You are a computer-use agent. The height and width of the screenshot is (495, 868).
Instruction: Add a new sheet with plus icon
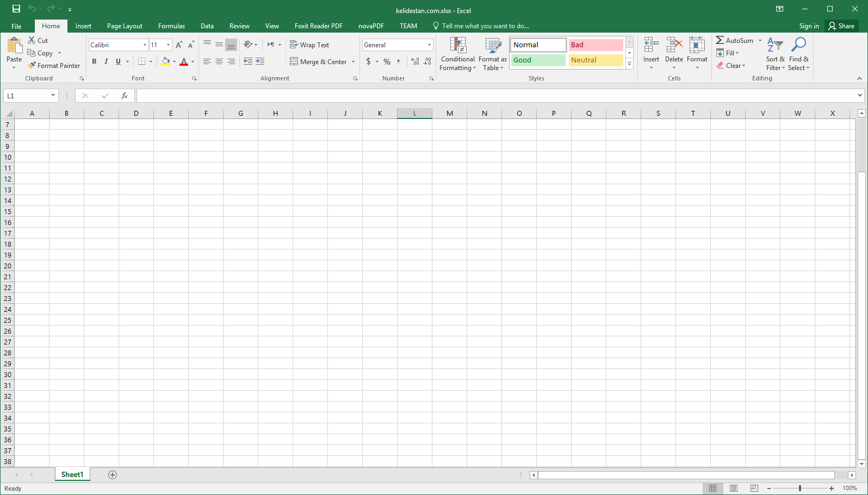click(x=113, y=475)
